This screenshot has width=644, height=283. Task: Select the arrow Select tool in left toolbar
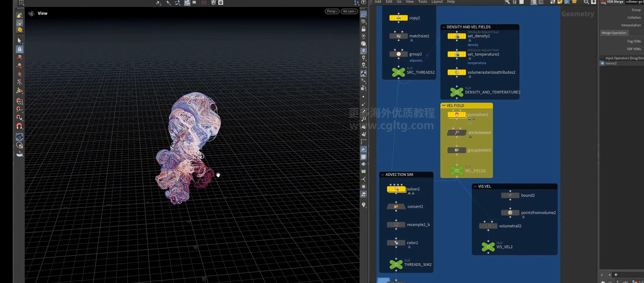pos(20,41)
